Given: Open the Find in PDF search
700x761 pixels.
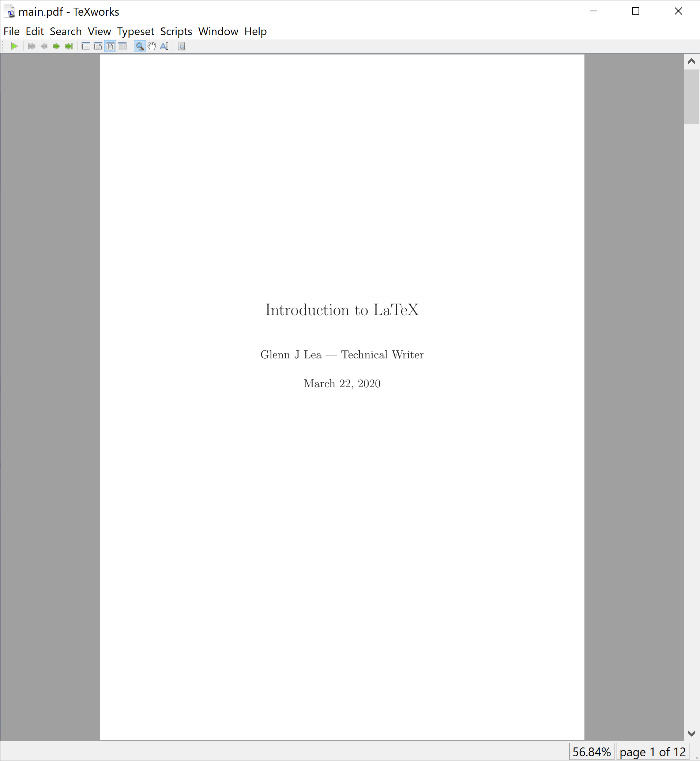Looking at the screenshot, I should pyautogui.click(x=182, y=46).
